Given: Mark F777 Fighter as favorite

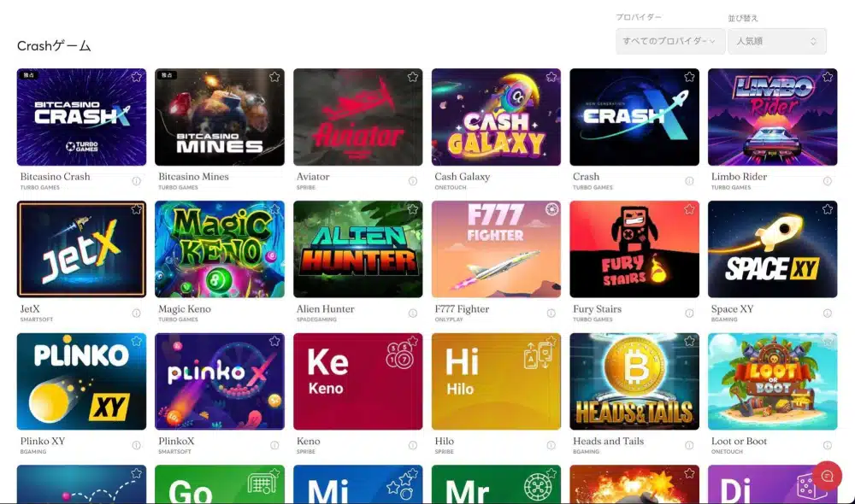Looking at the screenshot, I should tap(551, 209).
